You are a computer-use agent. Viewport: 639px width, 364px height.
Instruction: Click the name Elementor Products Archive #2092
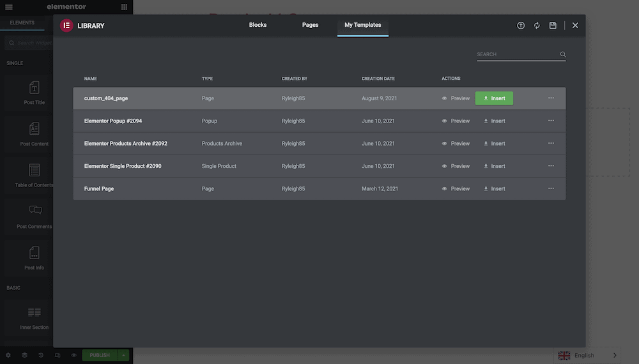click(125, 143)
